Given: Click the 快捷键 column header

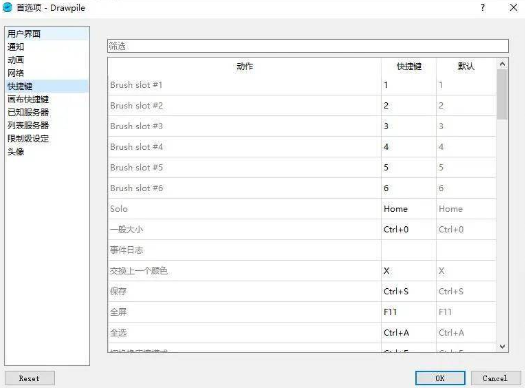Looking at the screenshot, I should click(x=409, y=66).
